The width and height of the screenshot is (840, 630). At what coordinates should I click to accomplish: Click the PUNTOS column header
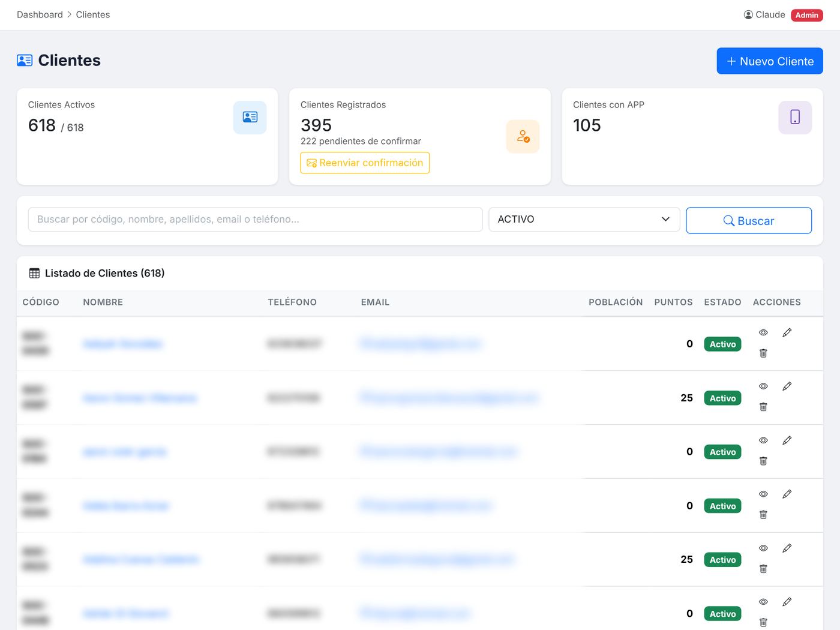pyautogui.click(x=673, y=302)
